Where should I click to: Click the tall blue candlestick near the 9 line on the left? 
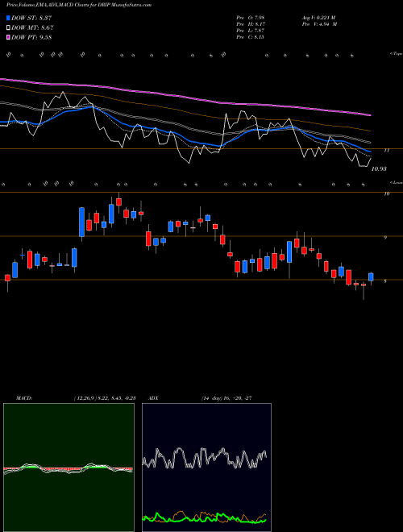click(81, 222)
